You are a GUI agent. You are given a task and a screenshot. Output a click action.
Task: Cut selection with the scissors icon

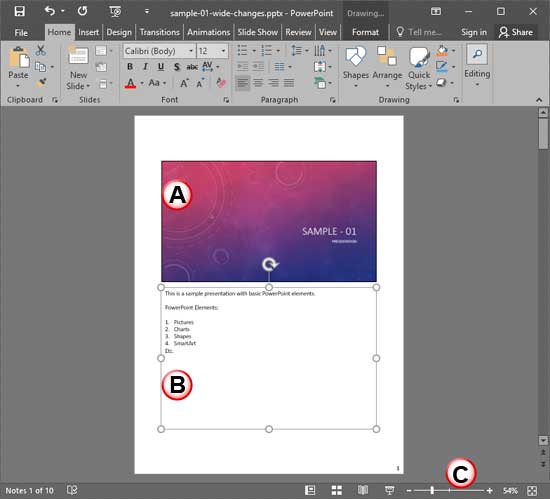click(x=40, y=50)
